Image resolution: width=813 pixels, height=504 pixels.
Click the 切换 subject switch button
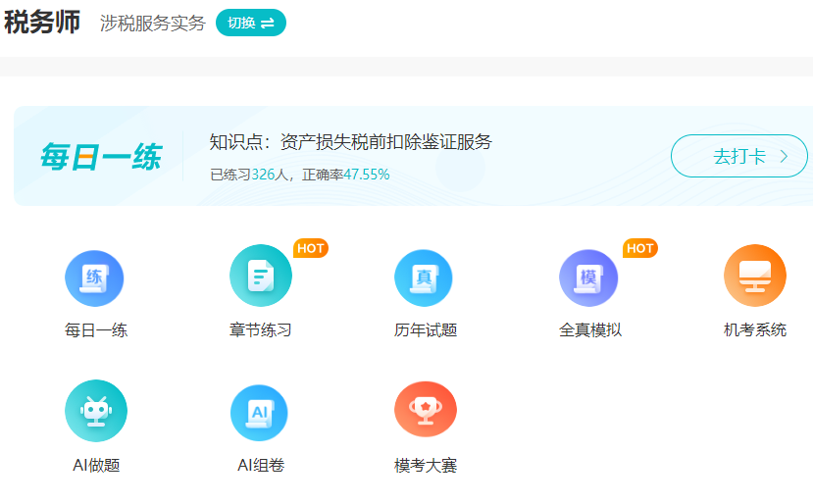(251, 23)
